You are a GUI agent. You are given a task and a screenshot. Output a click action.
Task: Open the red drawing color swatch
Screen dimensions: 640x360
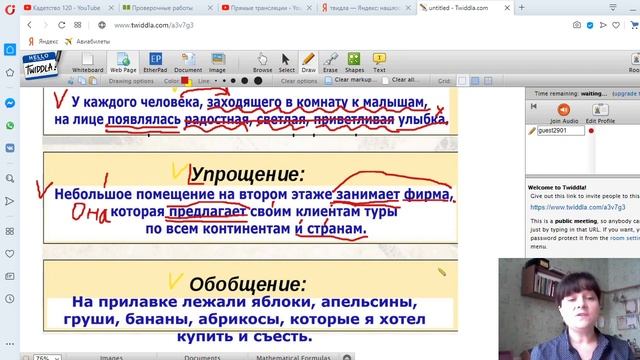(185, 80)
